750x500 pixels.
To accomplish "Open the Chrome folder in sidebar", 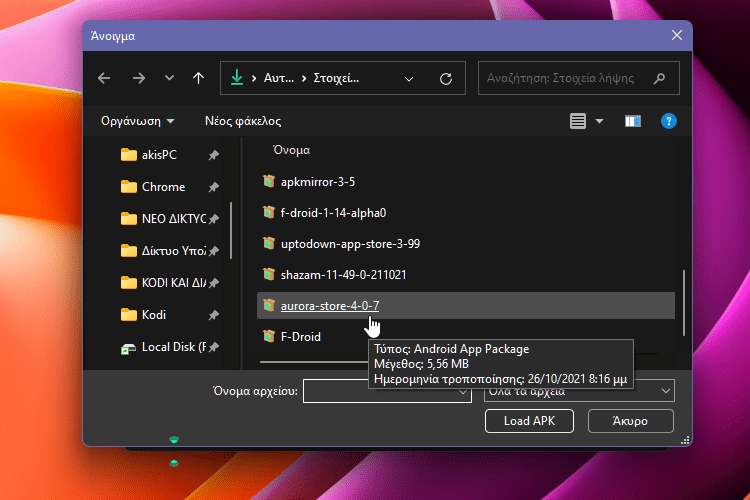I will click(x=163, y=187).
